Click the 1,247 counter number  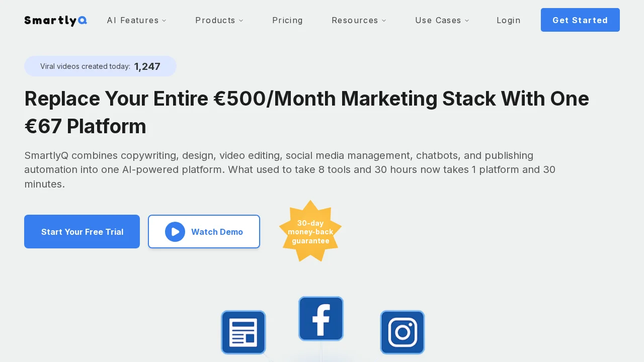pos(147,66)
